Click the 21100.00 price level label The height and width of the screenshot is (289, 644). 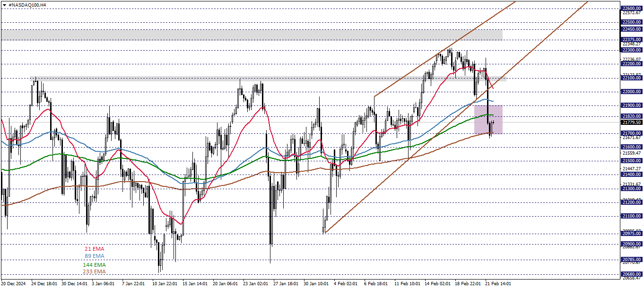click(632, 216)
